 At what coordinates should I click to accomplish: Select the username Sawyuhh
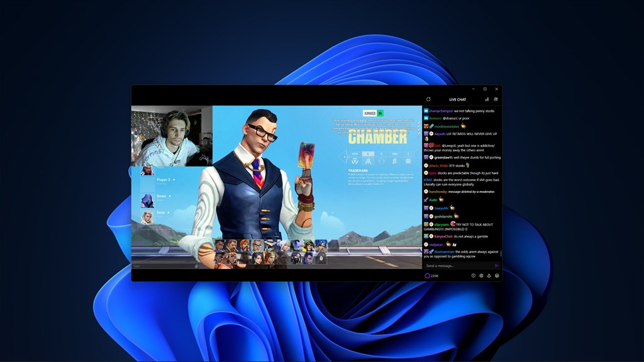(441, 208)
